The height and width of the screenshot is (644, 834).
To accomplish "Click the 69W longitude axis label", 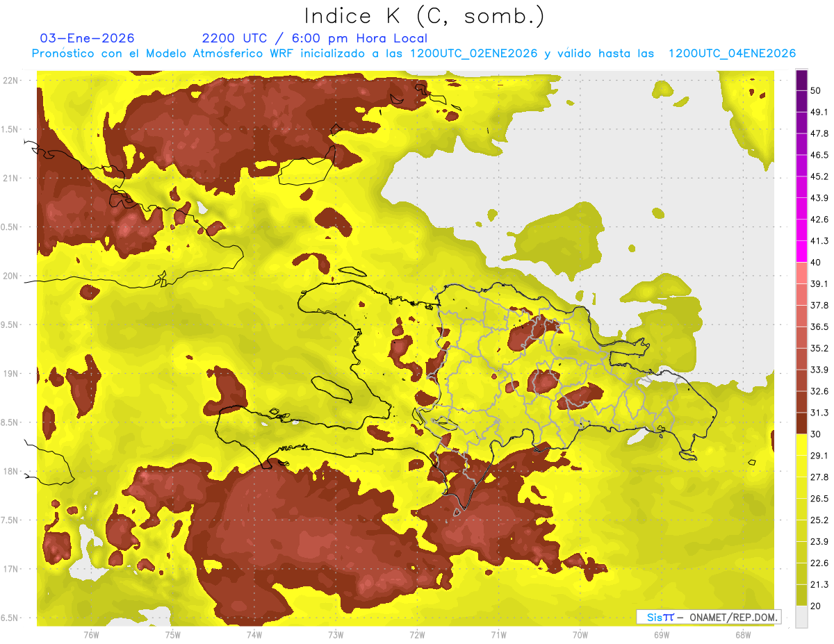I will point(661,635).
